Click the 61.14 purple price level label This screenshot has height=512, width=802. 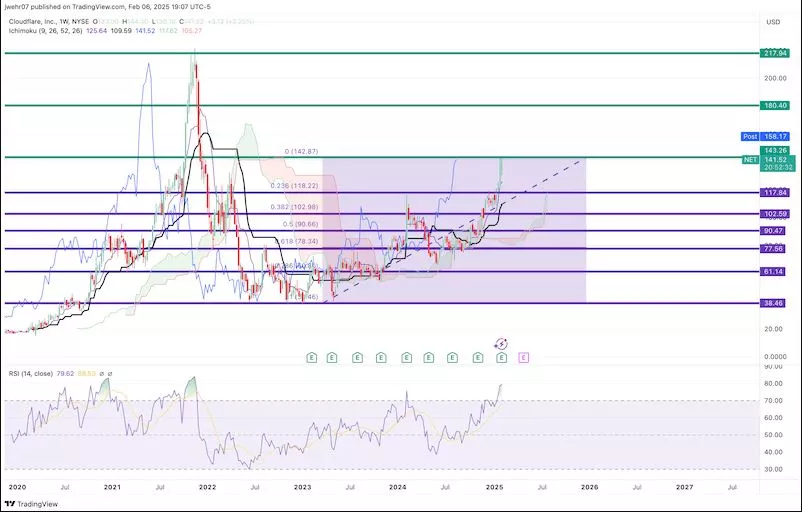(773, 271)
